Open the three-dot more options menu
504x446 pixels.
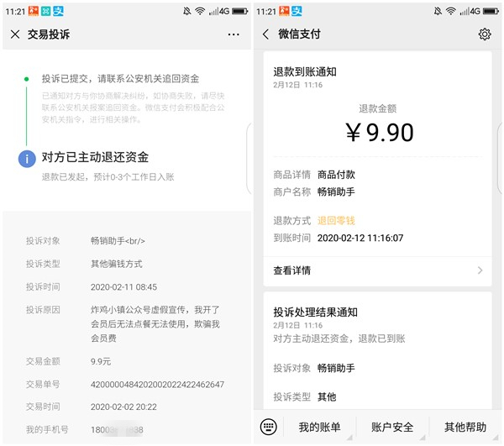(234, 34)
